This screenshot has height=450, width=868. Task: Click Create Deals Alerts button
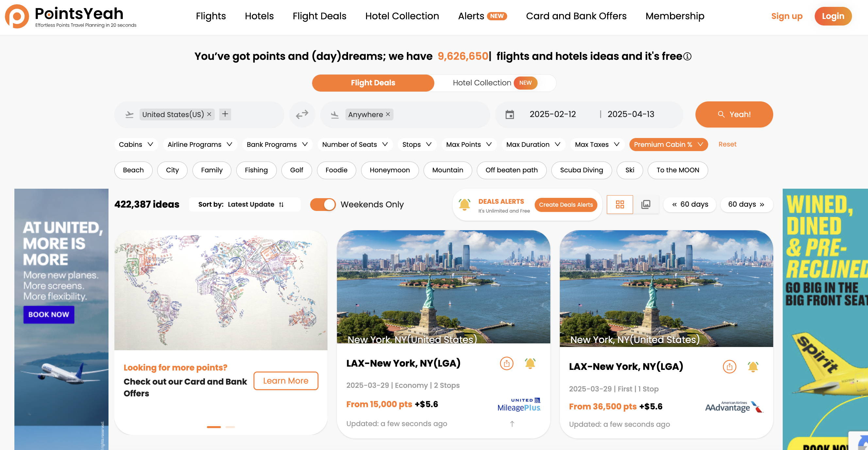pyautogui.click(x=566, y=205)
